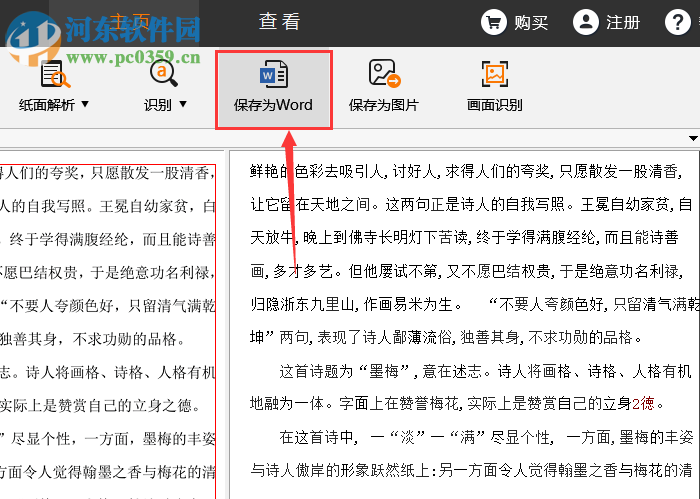The height and width of the screenshot is (499, 700).
Task: Click the 画面识别 label
Action: pos(495,105)
